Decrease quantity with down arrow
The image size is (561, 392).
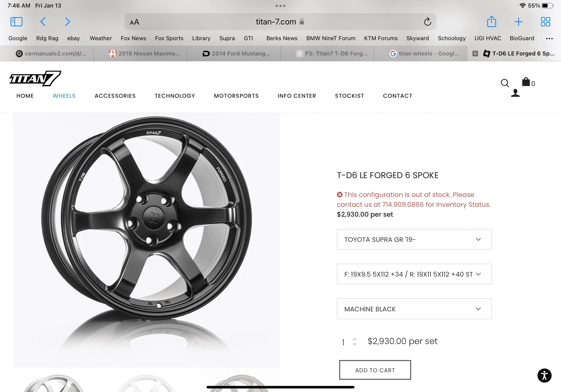pos(355,344)
